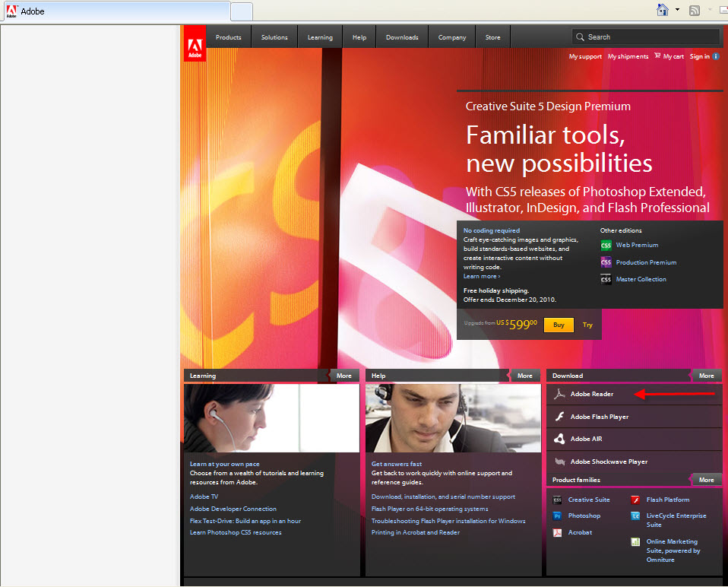
Task: Click Sign in
Action: (699, 57)
